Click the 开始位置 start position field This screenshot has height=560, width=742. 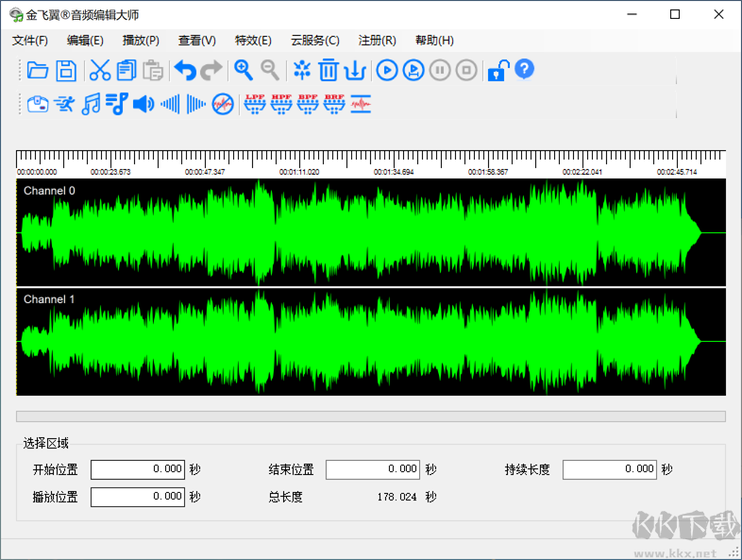[x=138, y=469]
